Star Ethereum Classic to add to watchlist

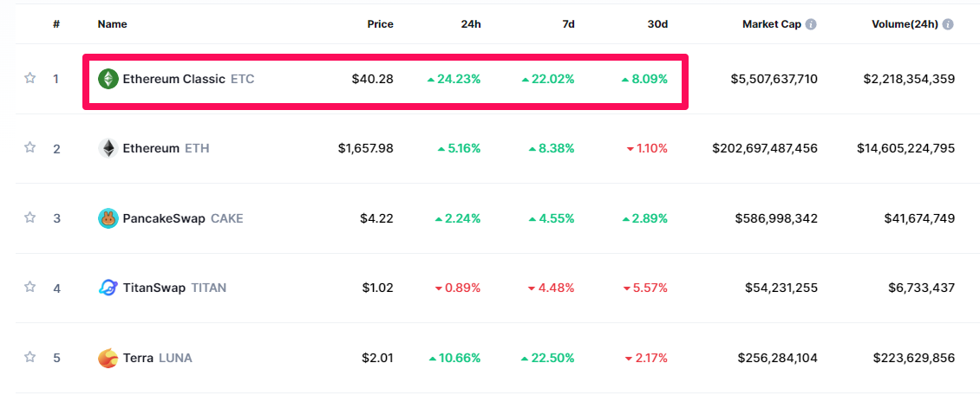[x=30, y=78]
